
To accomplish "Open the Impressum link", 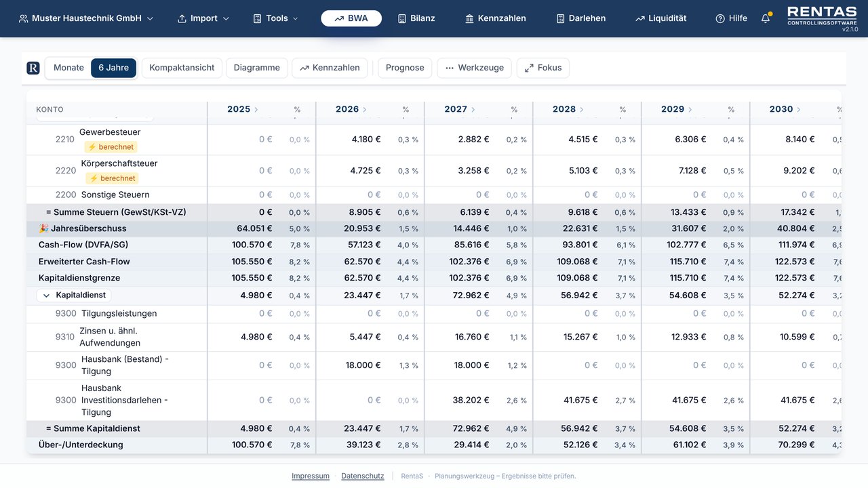I will coord(311,476).
